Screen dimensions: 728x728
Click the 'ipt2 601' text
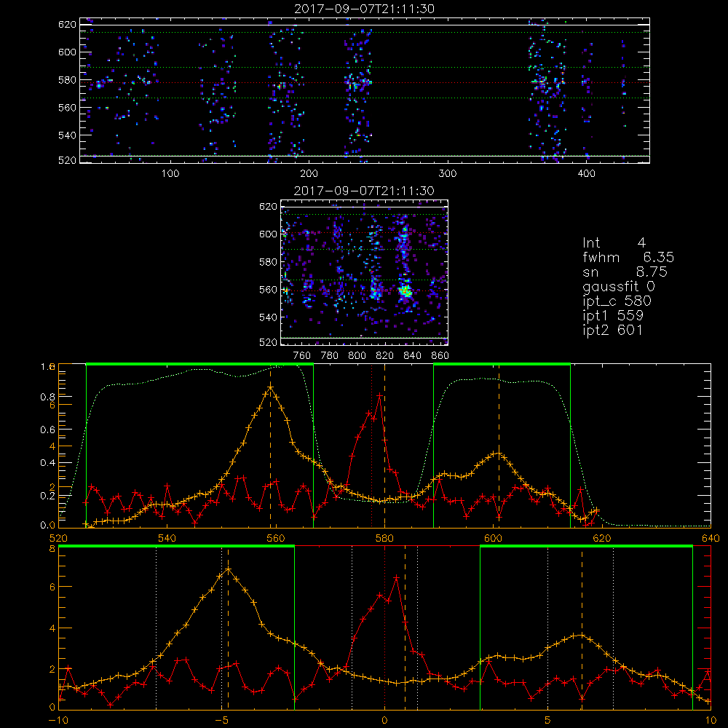point(612,330)
